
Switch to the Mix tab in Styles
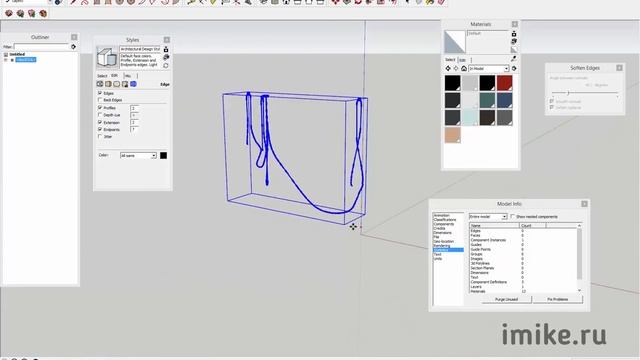128,76
